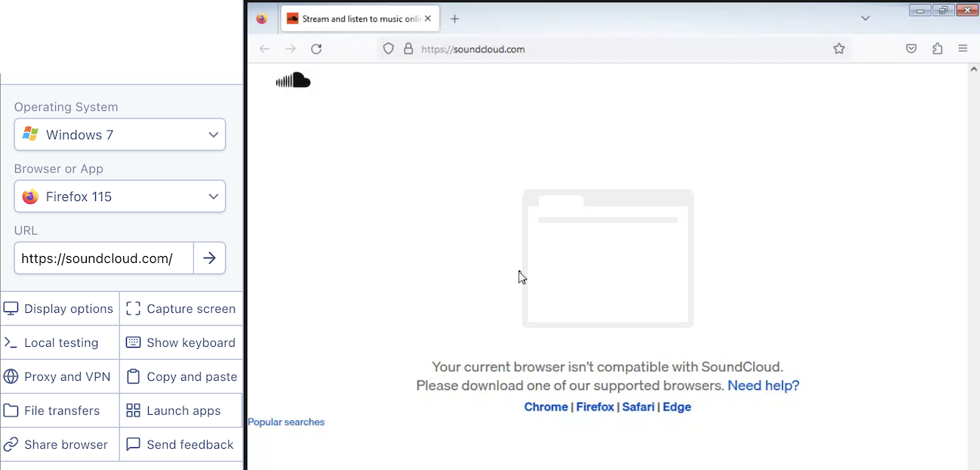Click Launch apps
Viewport: 980px width, 470px height.
tap(181, 410)
